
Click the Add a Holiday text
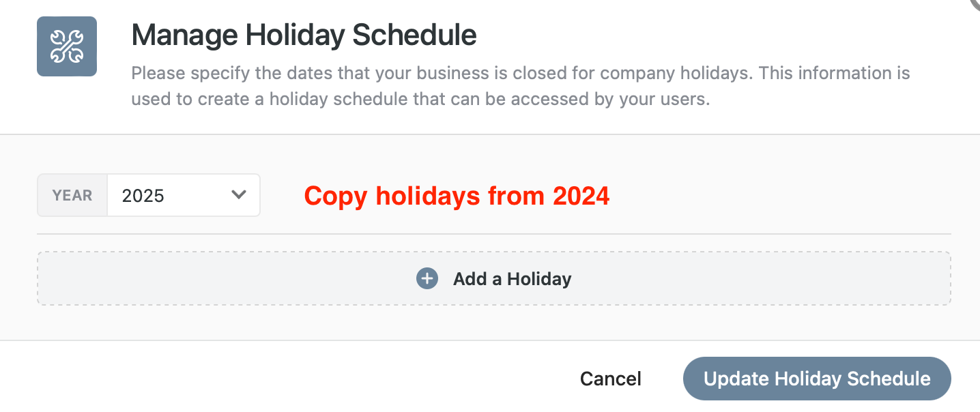pos(512,278)
